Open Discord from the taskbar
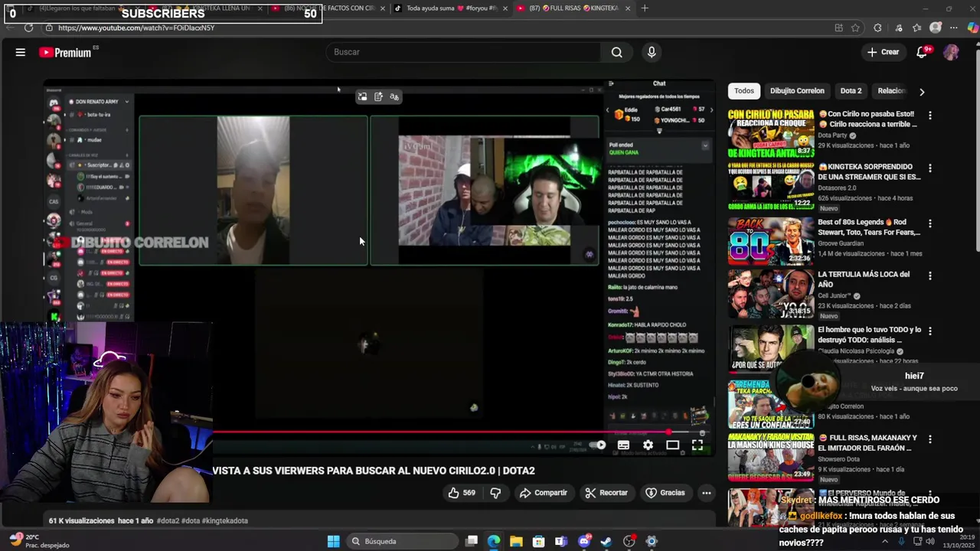The image size is (980, 551). tap(584, 541)
